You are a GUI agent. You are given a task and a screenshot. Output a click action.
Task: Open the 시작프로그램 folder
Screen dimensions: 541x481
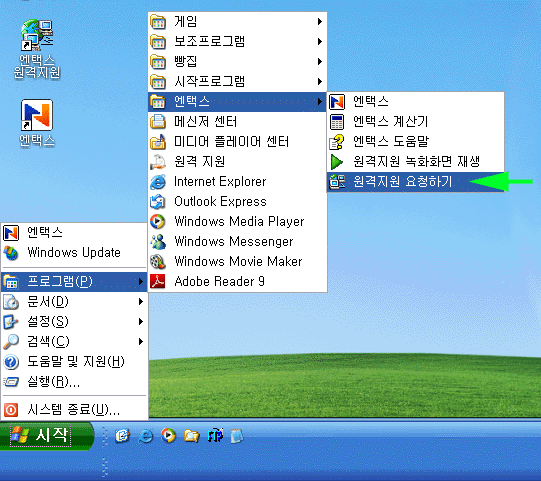coord(237,82)
